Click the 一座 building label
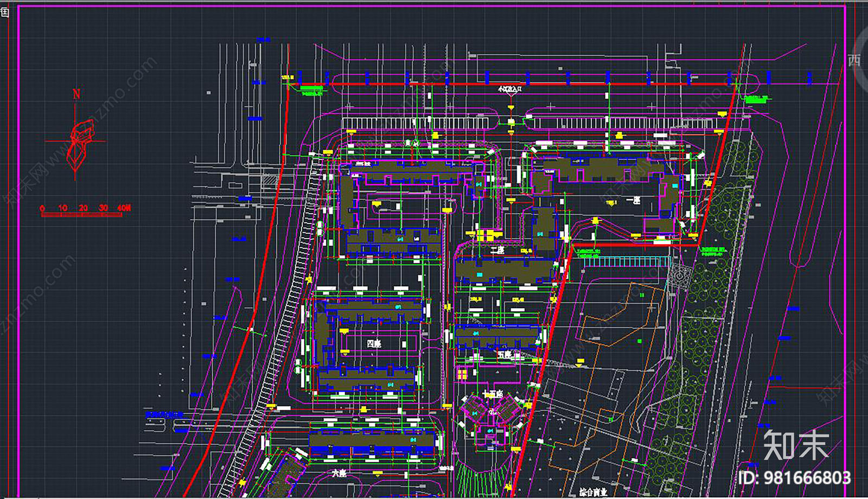This screenshot has height=499, width=868. pos(633,200)
